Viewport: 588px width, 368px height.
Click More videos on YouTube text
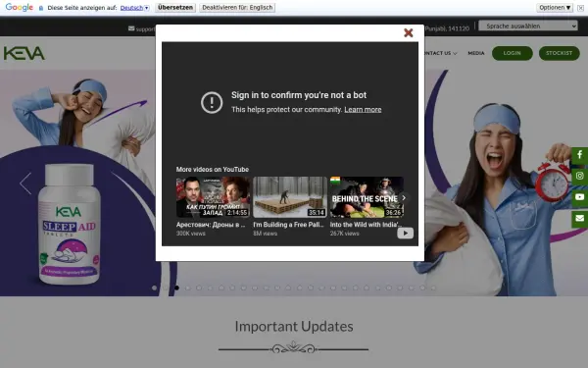click(213, 170)
